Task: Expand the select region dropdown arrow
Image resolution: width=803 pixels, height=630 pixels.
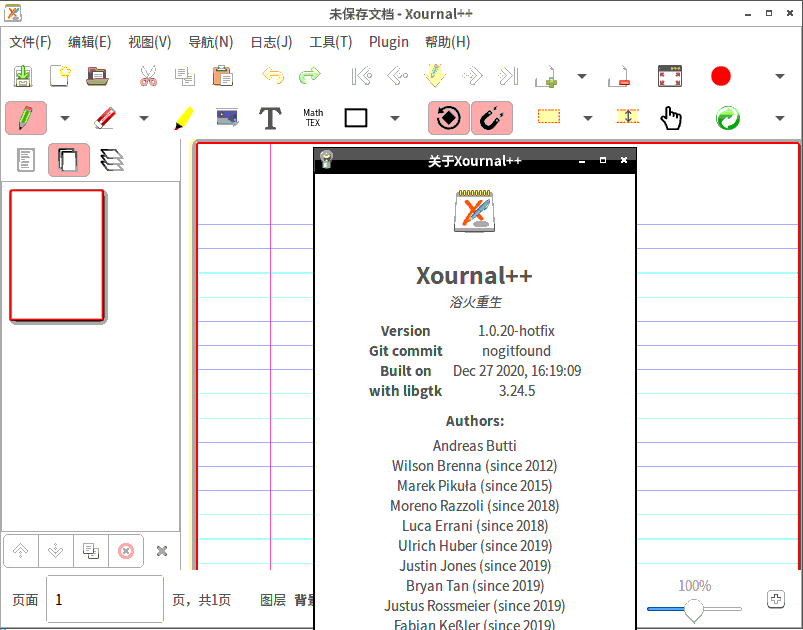Action: 588,118
